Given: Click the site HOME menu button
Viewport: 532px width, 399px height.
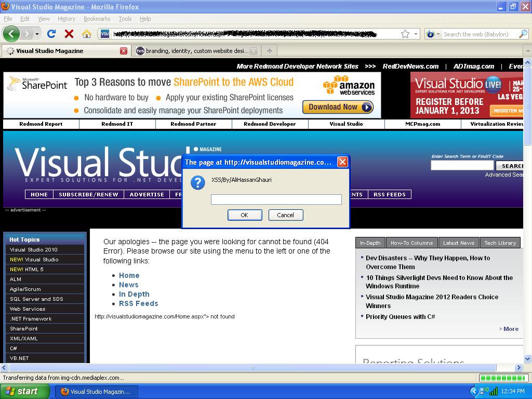Looking at the screenshot, I should 39,194.
